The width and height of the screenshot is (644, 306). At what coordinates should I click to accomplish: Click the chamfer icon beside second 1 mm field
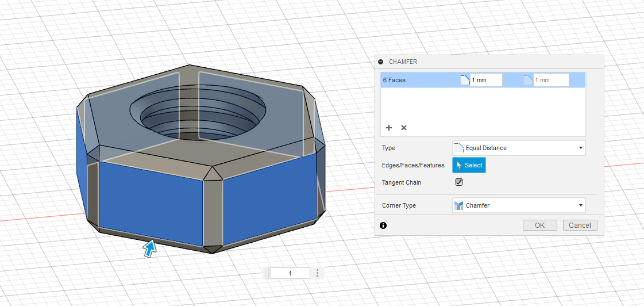coord(528,80)
